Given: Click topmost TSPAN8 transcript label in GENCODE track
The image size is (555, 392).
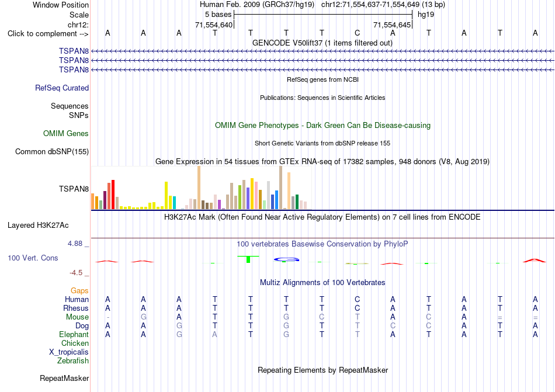Looking at the screenshot, I should (74, 51).
